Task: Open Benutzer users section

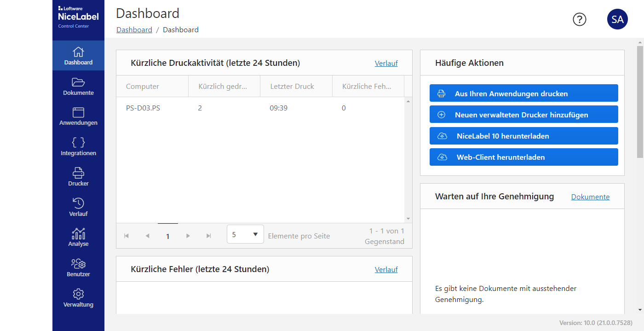Action: (x=78, y=267)
